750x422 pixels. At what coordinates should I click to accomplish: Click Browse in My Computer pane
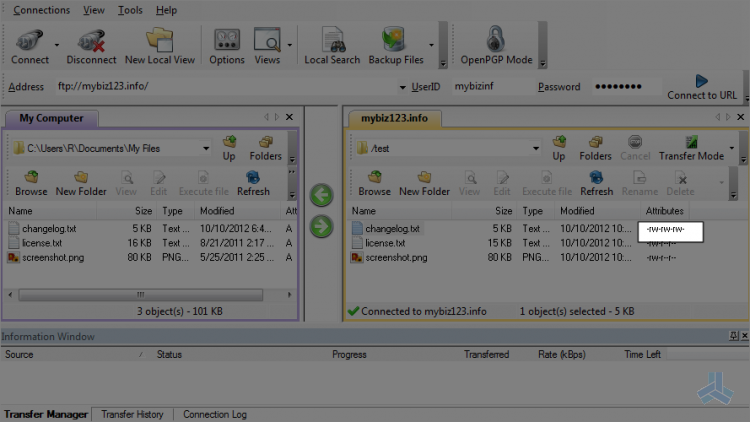pyautogui.click(x=31, y=184)
